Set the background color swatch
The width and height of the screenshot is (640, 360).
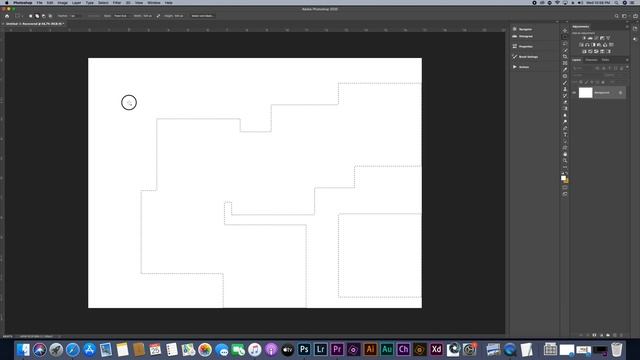coord(567,182)
